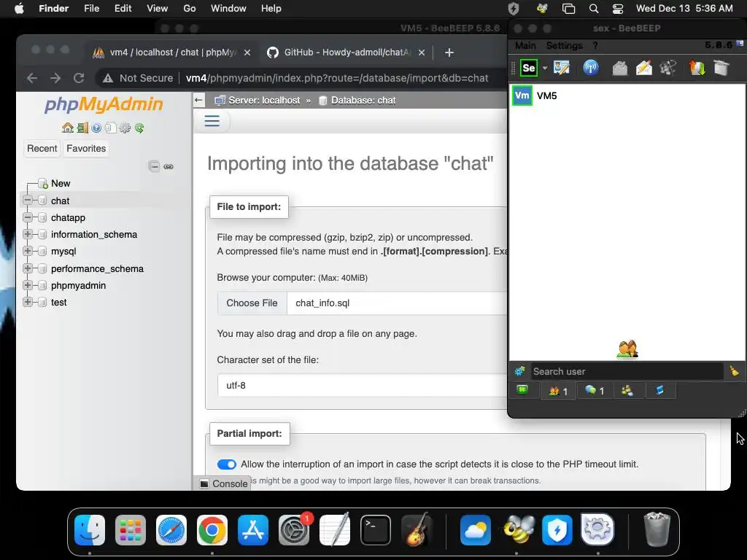Open a new Chrome tab with plus button
This screenshot has height=560, width=747.
(x=449, y=52)
